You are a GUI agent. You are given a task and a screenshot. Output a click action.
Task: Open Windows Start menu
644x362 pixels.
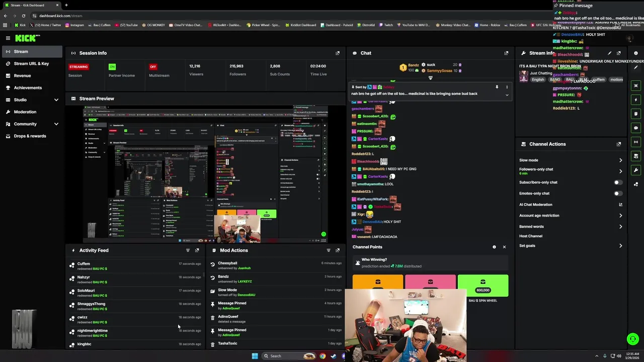pyautogui.click(x=255, y=356)
